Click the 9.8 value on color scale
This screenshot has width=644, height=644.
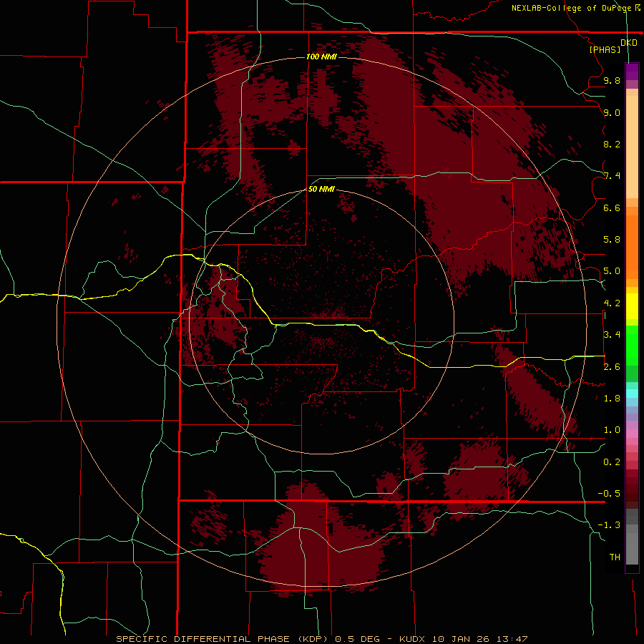[612, 80]
